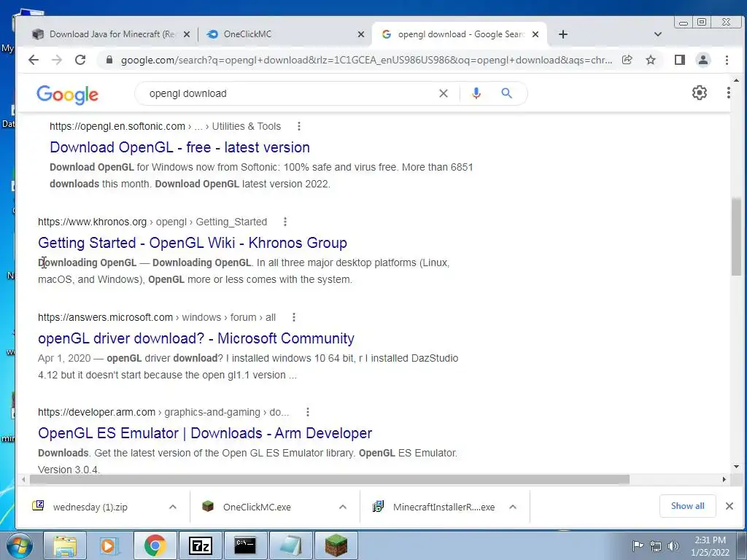Open the OneClickMC.exe downloaded file
This screenshot has height=560, width=747.
257,507
